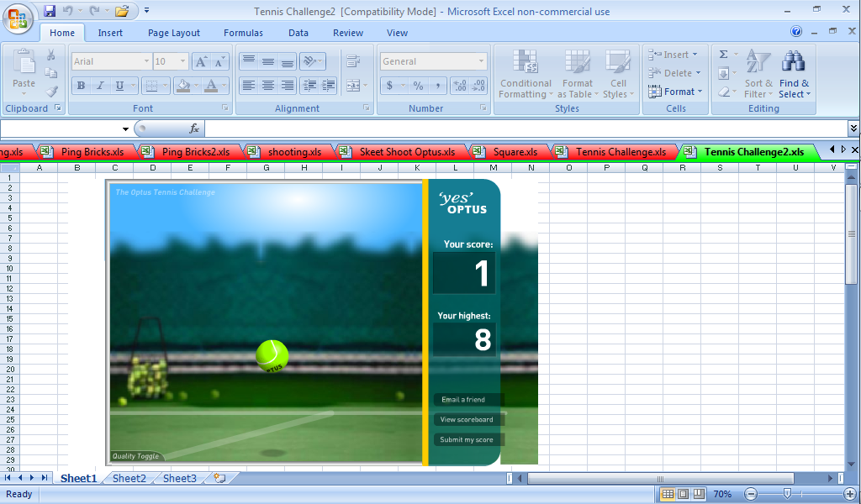Viewport: 861px width, 504px height.
Task: Click Email a friend in game
Action: tap(468, 400)
